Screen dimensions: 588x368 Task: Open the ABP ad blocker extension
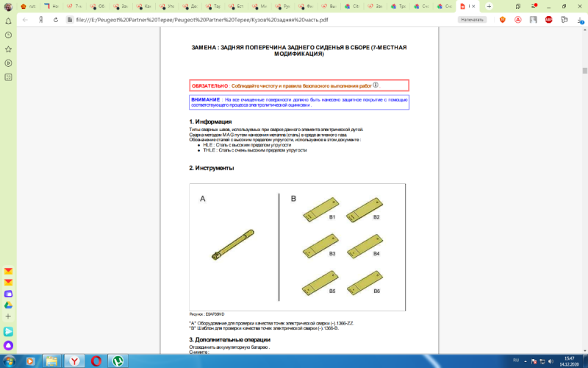[x=548, y=20]
